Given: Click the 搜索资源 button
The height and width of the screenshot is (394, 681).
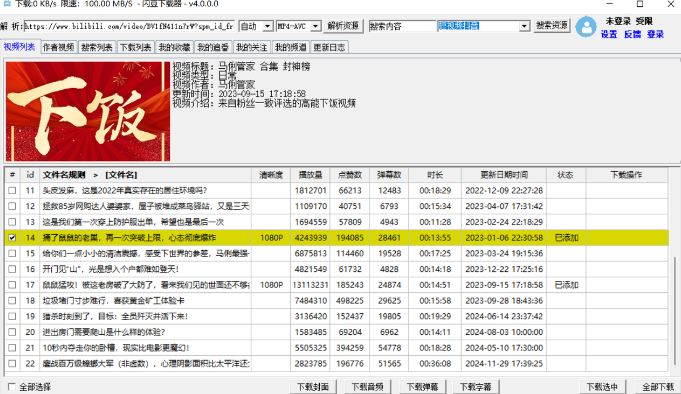Looking at the screenshot, I should point(552,25).
